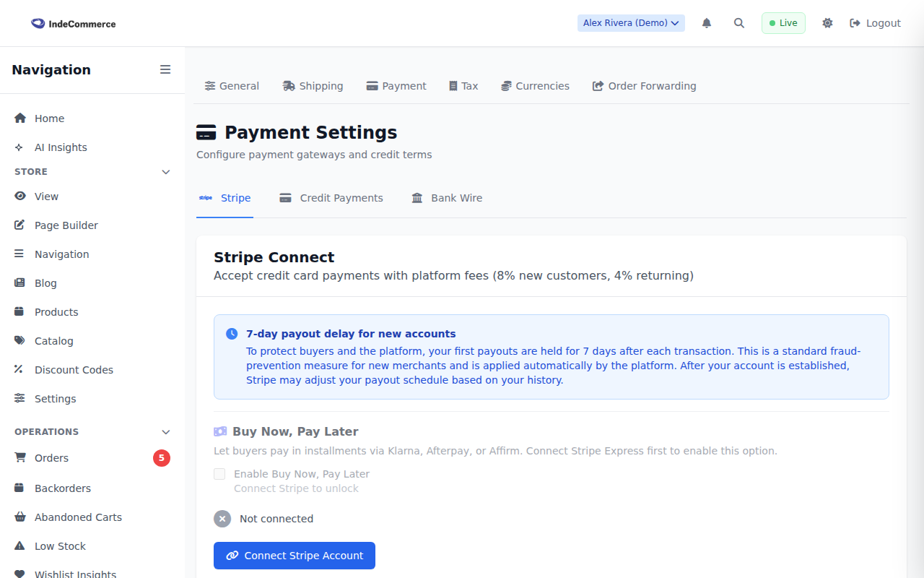Viewport: 924px width, 578px height.
Task: Click the Not connected X icon
Action: click(x=222, y=519)
